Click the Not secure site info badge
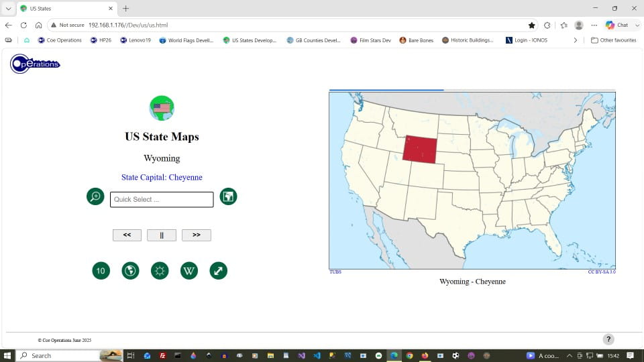Viewport: 644px width, 362px height. (x=68, y=25)
